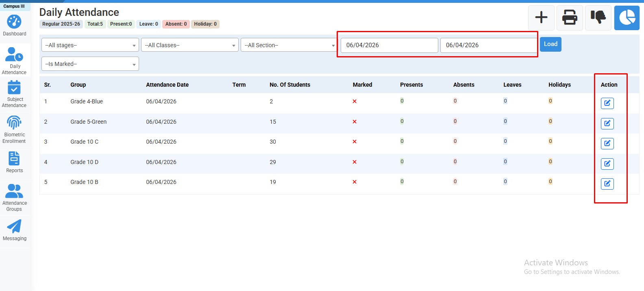Screen dimensions: 644x291
Task: Go to Subject Attendance in the sidebar
Action: point(14,94)
